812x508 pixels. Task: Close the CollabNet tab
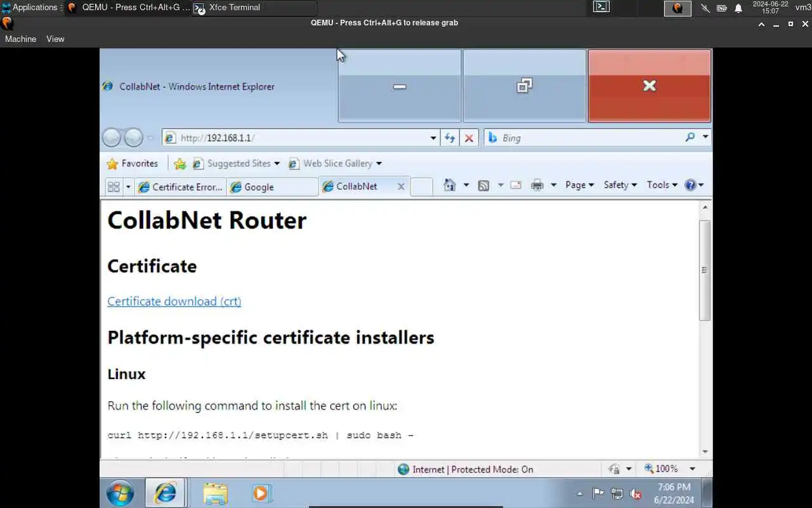click(401, 186)
